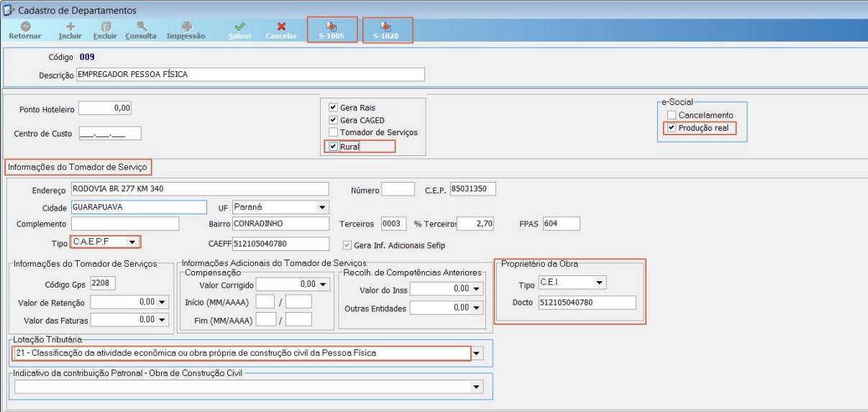Open the Consulta search icon
The image size is (868, 412).
tap(141, 26)
